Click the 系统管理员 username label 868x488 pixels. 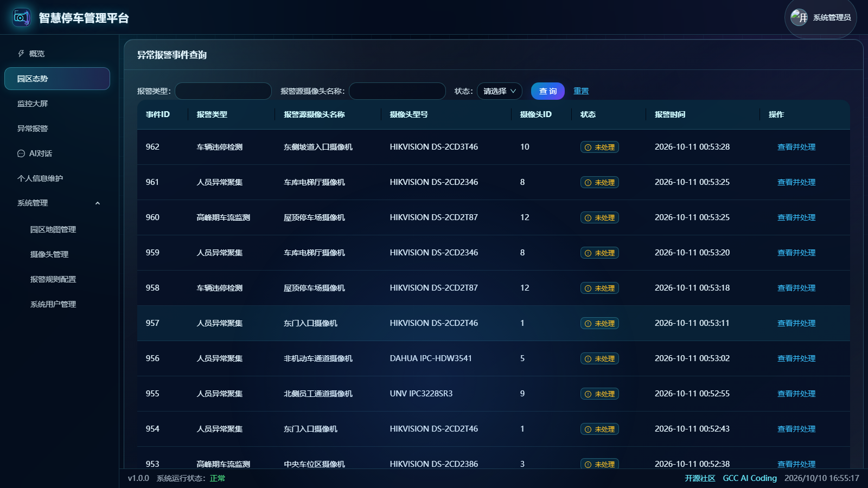(832, 17)
